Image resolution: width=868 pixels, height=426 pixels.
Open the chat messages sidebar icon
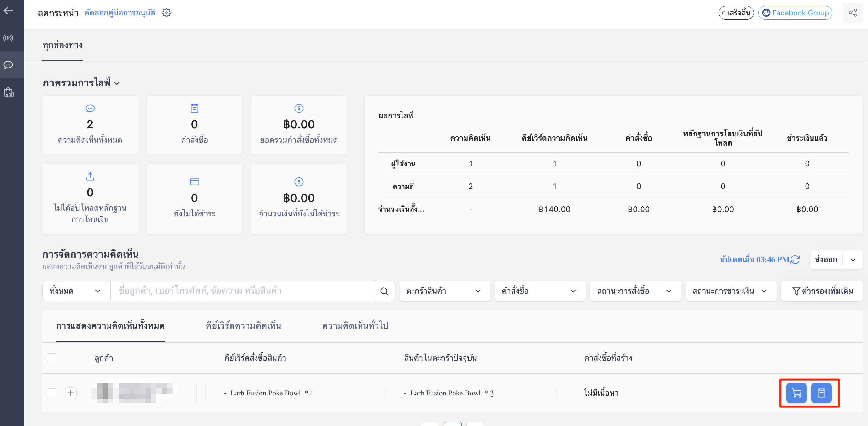pyautogui.click(x=9, y=65)
